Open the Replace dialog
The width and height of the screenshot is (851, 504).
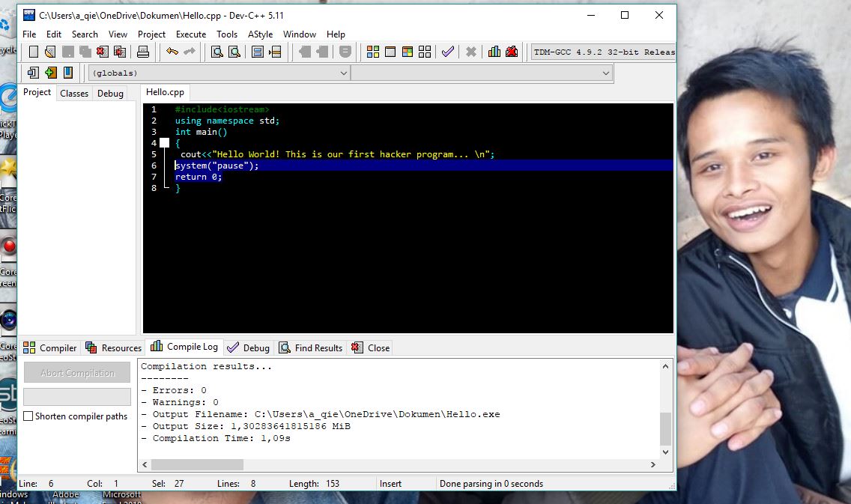tap(234, 51)
